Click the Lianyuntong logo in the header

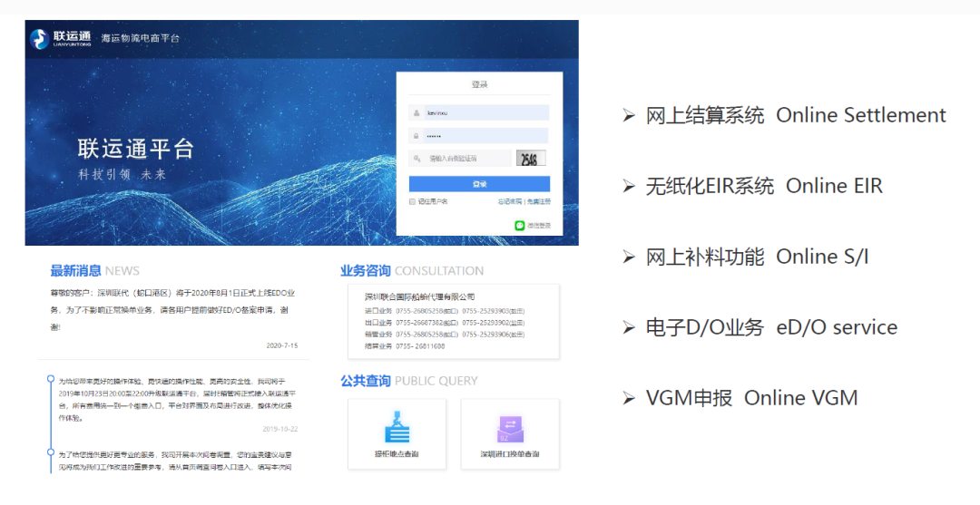pyautogui.click(x=61, y=39)
